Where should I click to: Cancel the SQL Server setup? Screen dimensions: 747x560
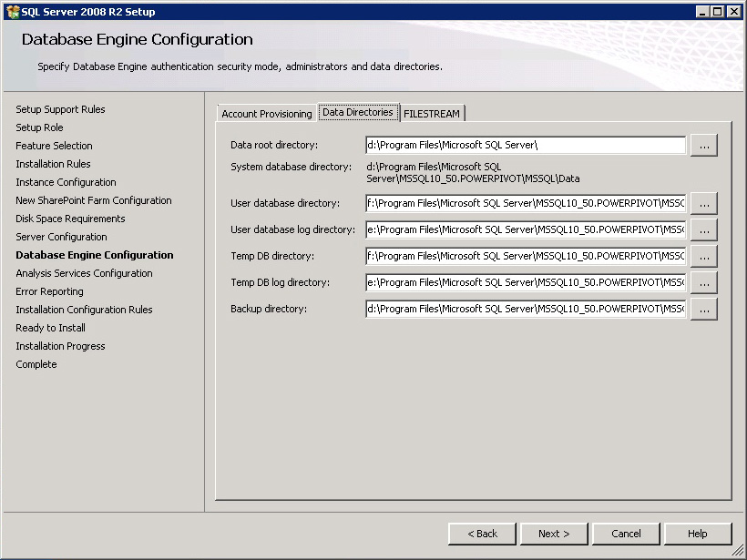[x=626, y=534]
